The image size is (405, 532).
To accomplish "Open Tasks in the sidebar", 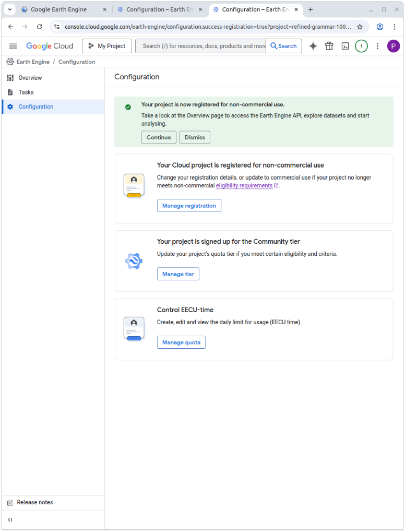I will click(x=26, y=92).
